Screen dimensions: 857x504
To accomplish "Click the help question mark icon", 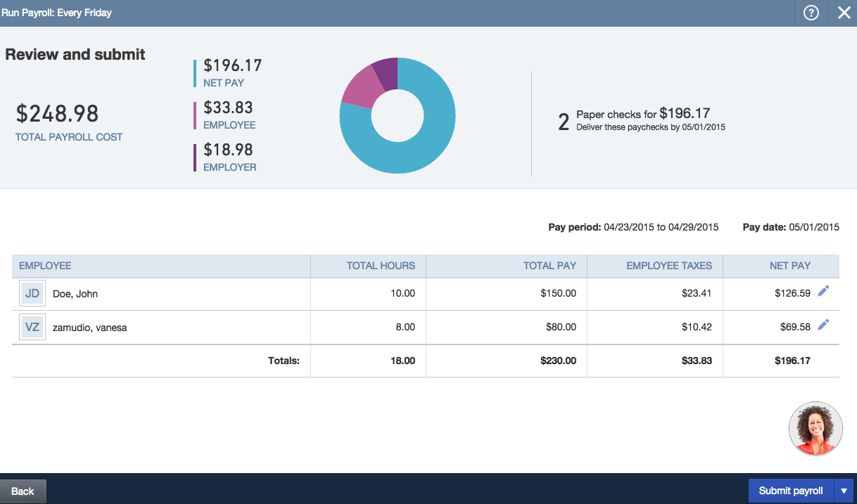I will click(811, 13).
